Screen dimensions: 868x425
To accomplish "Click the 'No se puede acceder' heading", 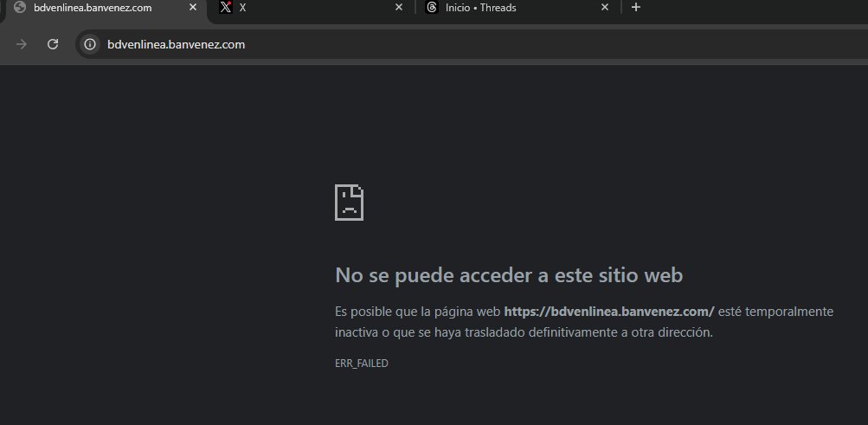I will click(509, 275).
